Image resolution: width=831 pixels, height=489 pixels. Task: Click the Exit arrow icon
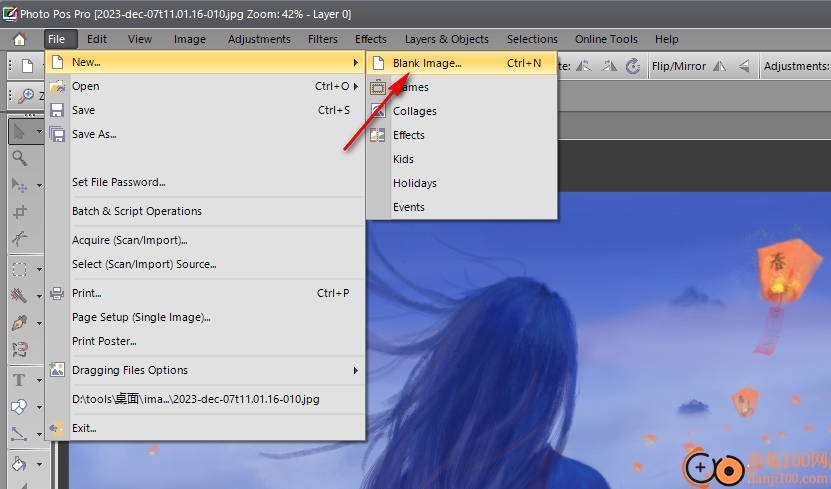[56, 428]
